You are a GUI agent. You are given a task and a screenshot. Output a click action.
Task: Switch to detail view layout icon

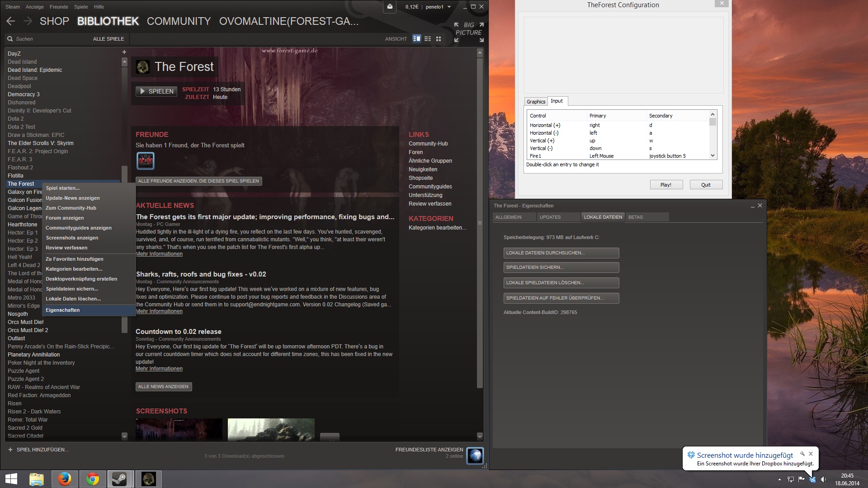(x=417, y=39)
